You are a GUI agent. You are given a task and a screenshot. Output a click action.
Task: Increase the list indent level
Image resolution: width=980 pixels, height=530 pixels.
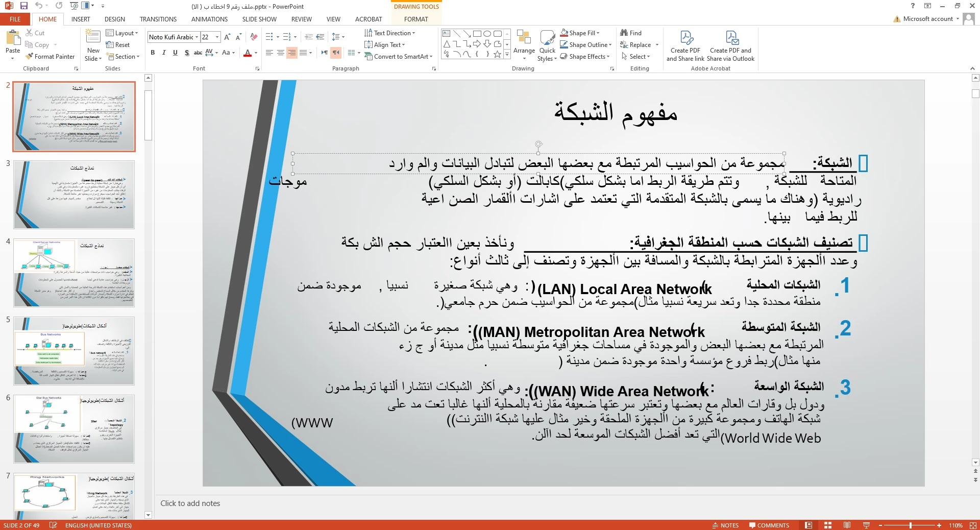[x=320, y=37]
